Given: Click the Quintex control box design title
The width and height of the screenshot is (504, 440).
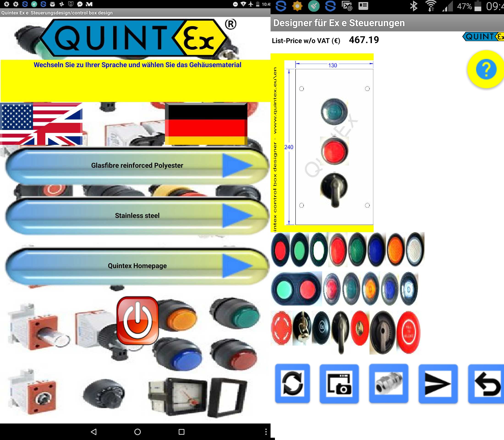Looking at the screenshot, I should pos(57,13).
